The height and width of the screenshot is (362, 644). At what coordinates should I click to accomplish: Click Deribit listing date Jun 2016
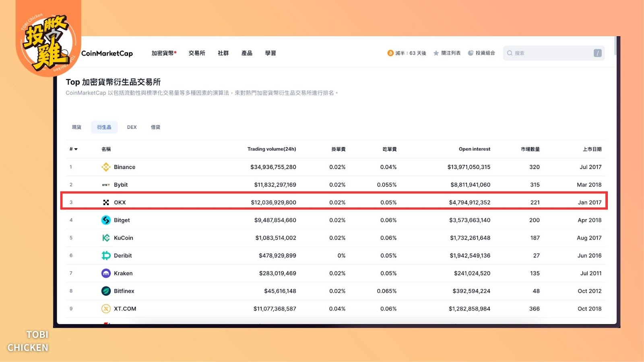(590, 255)
